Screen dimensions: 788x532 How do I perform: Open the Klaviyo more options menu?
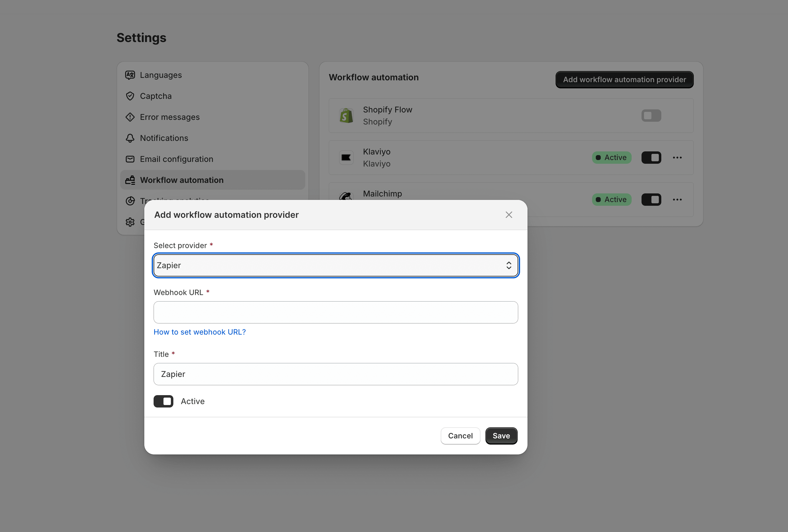pos(677,158)
